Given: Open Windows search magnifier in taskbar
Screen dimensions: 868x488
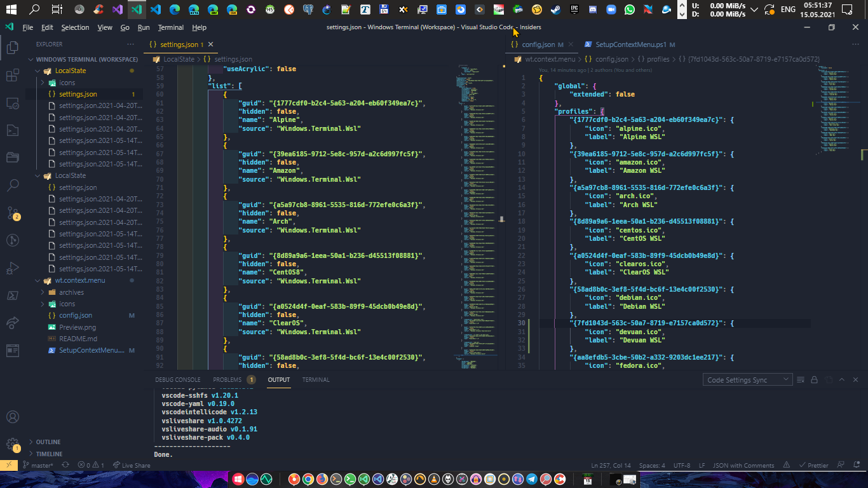Looking at the screenshot, I should tap(34, 10).
